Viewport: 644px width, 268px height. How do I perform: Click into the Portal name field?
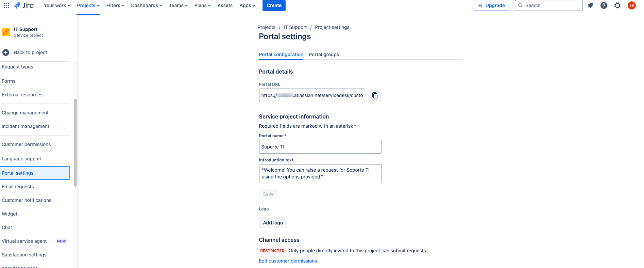click(320, 147)
